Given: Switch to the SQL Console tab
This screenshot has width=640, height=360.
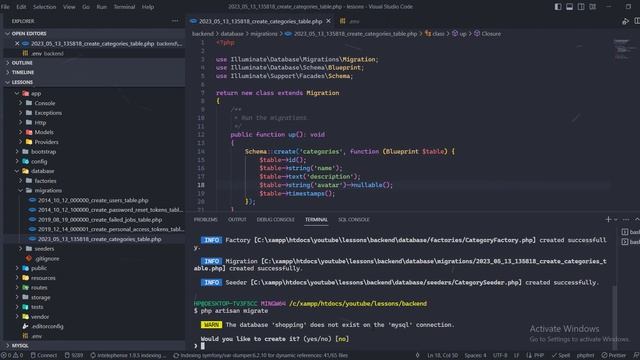Looking at the screenshot, I should pos(354,220).
